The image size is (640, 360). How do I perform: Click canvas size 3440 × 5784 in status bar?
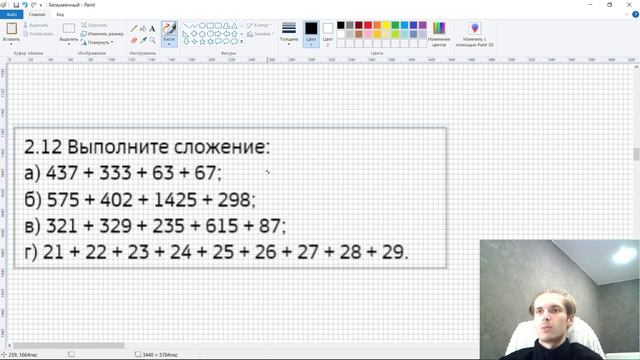click(160, 355)
